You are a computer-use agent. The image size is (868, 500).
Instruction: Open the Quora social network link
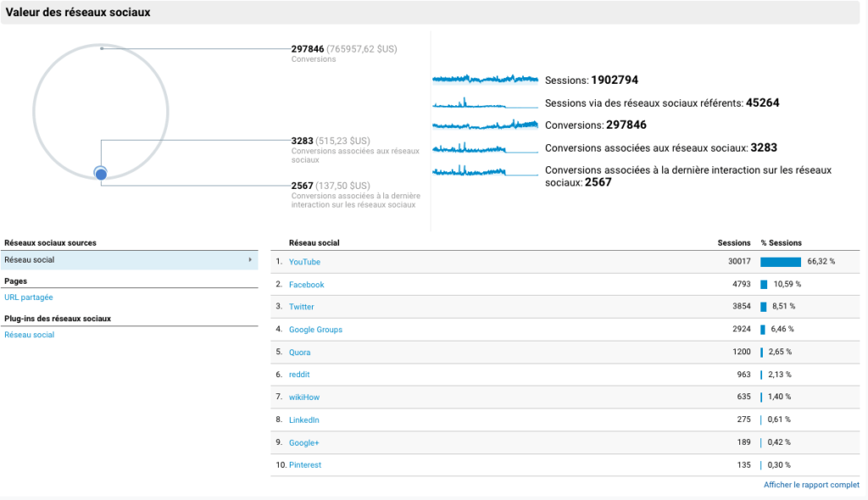[x=299, y=353]
